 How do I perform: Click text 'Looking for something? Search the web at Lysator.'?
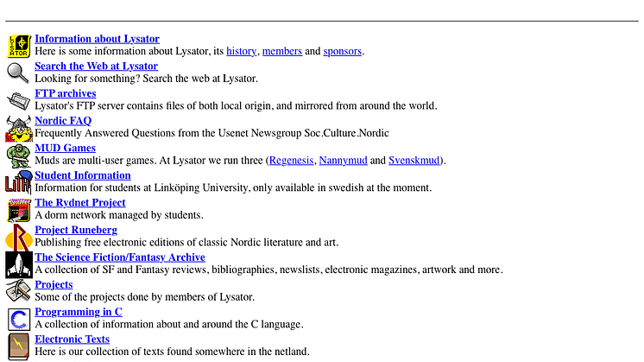146,79
